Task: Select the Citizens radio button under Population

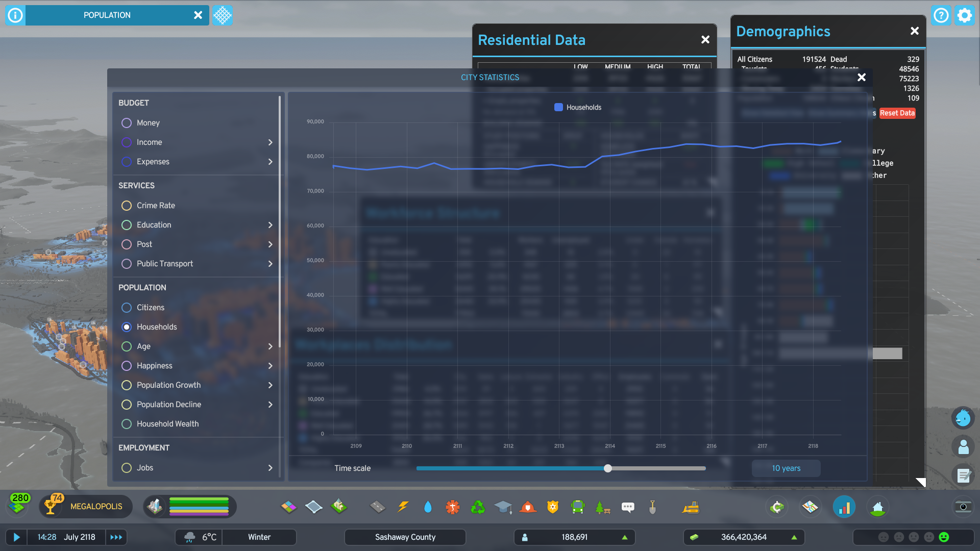Action: [x=127, y=308]
